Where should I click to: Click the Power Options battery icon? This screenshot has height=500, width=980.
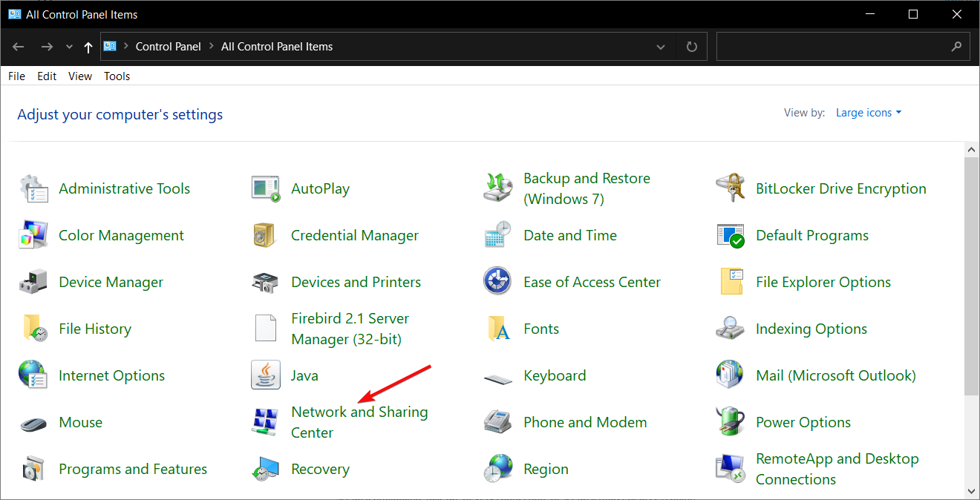point(730,423)
